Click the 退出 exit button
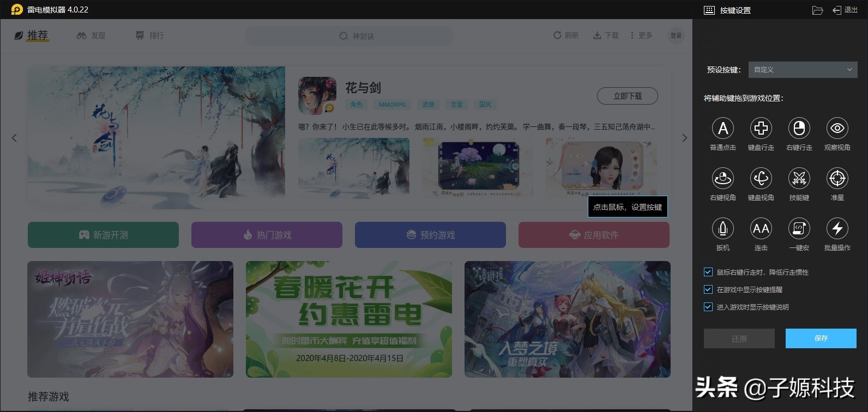 845,10
